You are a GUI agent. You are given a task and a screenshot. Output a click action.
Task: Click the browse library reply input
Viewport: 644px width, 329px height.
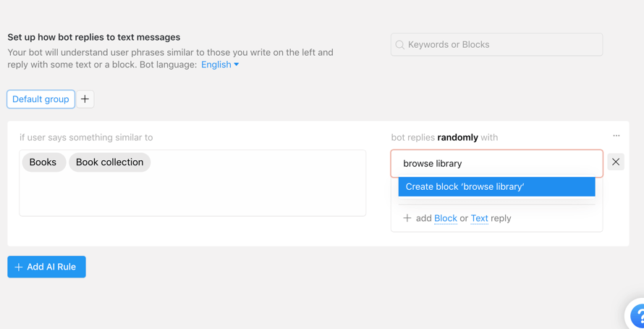pyautogui.click(x=496, y=164)
